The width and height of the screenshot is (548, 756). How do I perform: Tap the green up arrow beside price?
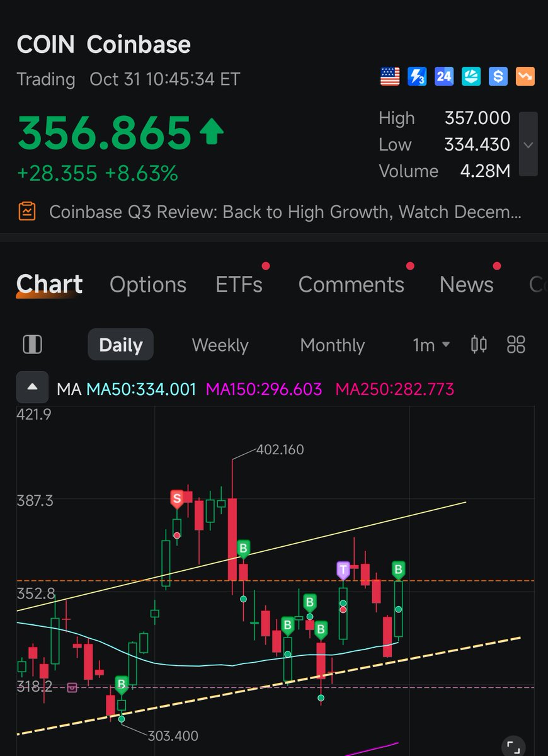pyautogui.click(x=212, y=132)
